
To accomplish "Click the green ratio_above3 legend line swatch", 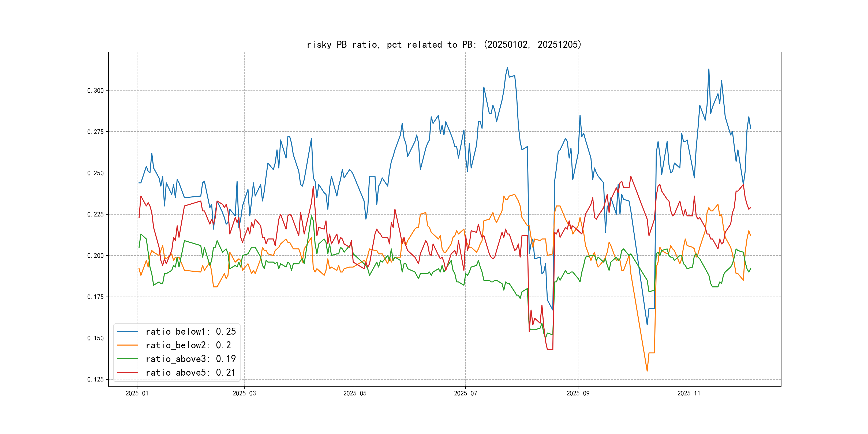I will click(x=127, y=359).
